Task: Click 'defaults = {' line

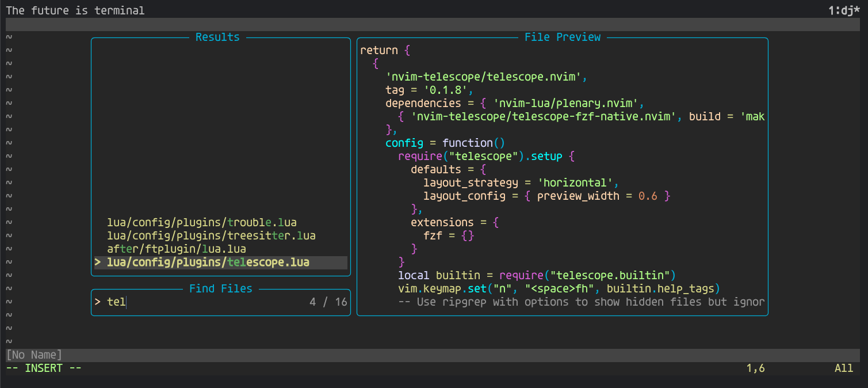Action: coord(449,169)
